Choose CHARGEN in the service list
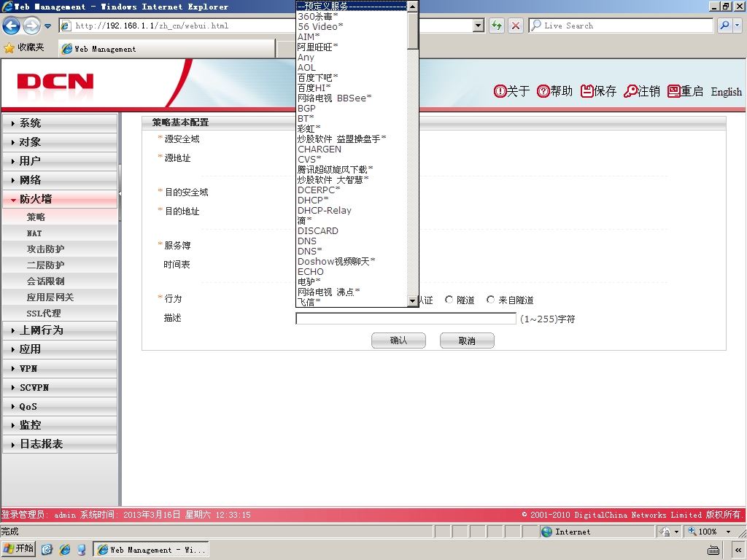The width and height of the screenshot is (747, 560). pyautogui.click(x=352, y=149)
